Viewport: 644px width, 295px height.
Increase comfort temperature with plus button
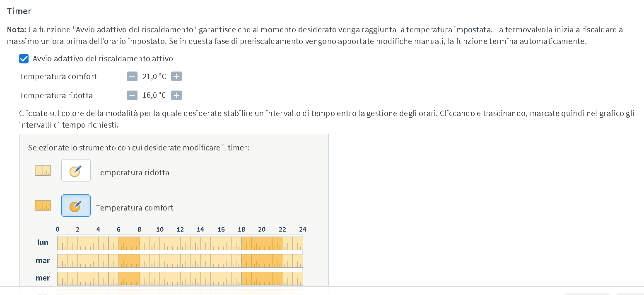point(176,76)
